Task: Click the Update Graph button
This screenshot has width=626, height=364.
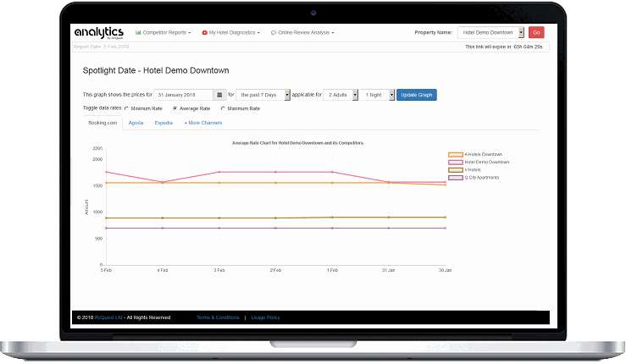Action: 417,95
